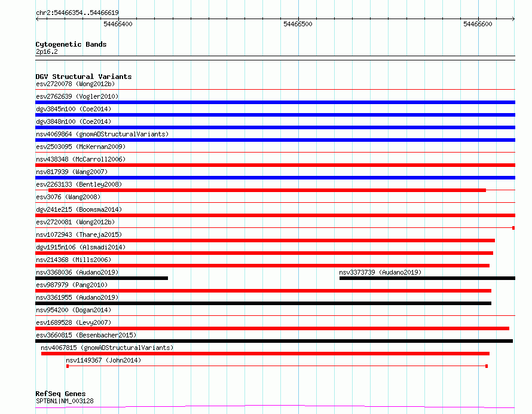Click dgv1915n106 (Alsmadi2014) label

coord(81,247)
